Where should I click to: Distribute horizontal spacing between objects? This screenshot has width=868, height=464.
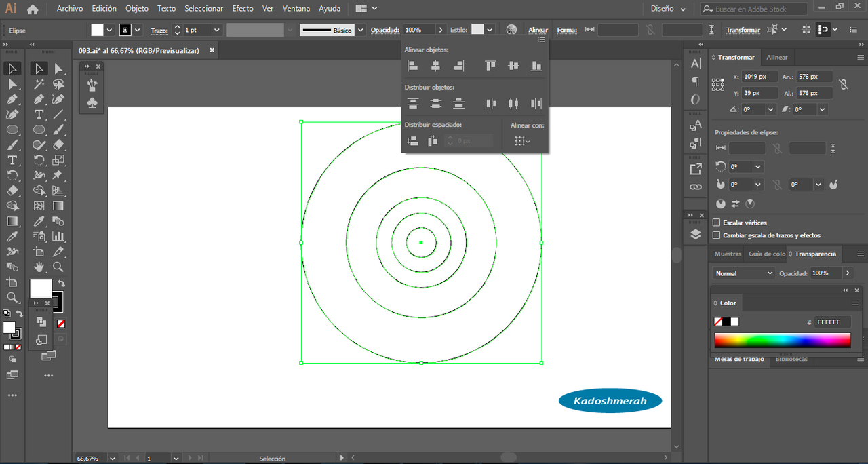coord(433,141)
